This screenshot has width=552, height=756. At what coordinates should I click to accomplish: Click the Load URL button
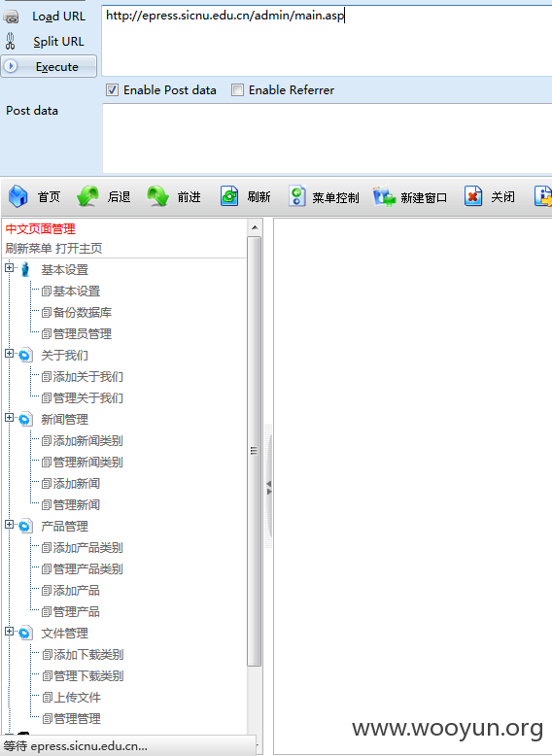49,17
